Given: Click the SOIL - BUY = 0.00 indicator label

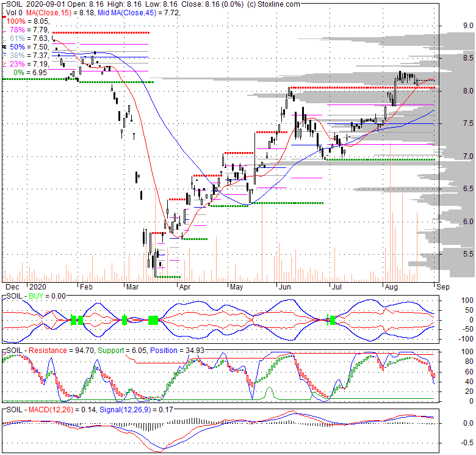Looking at the screenshot, I should coord(36,296).
